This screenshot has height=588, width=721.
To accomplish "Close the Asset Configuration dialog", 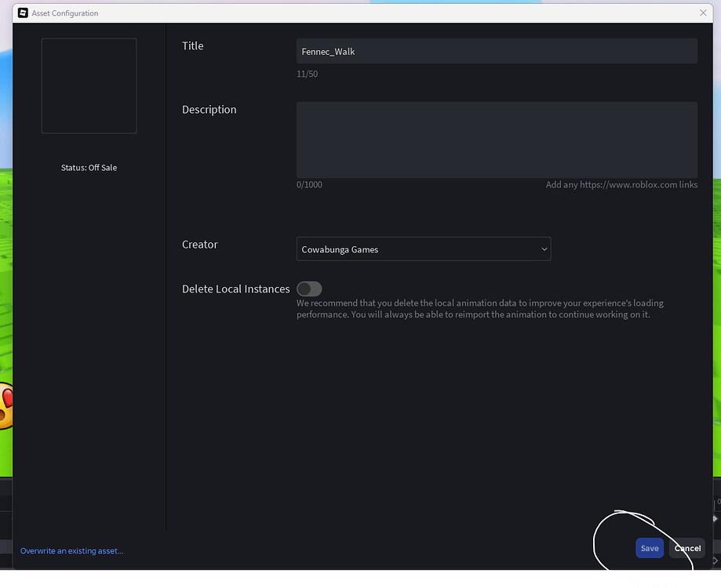I will pyautogui.click(x=703, y=13).
